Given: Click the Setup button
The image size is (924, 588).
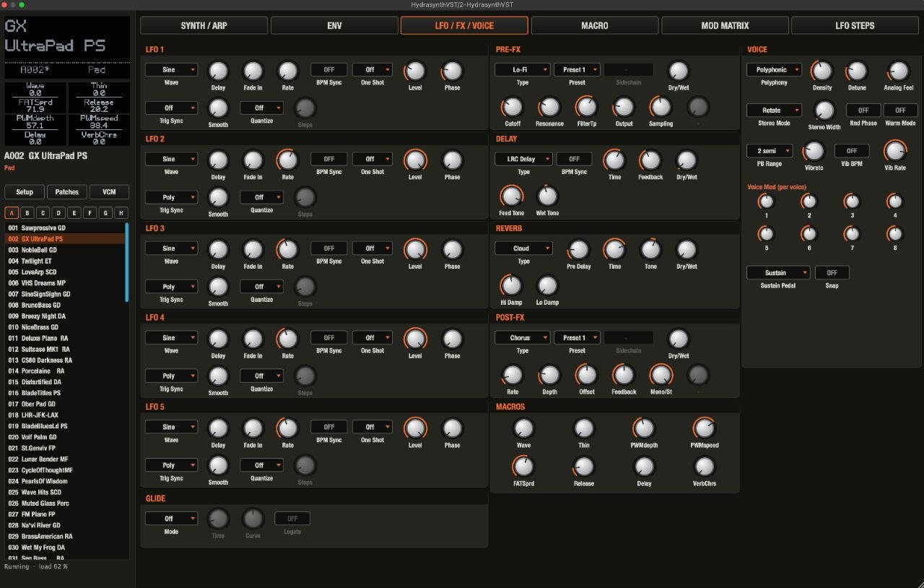Looking at the screenshot, I should point(25,192).
